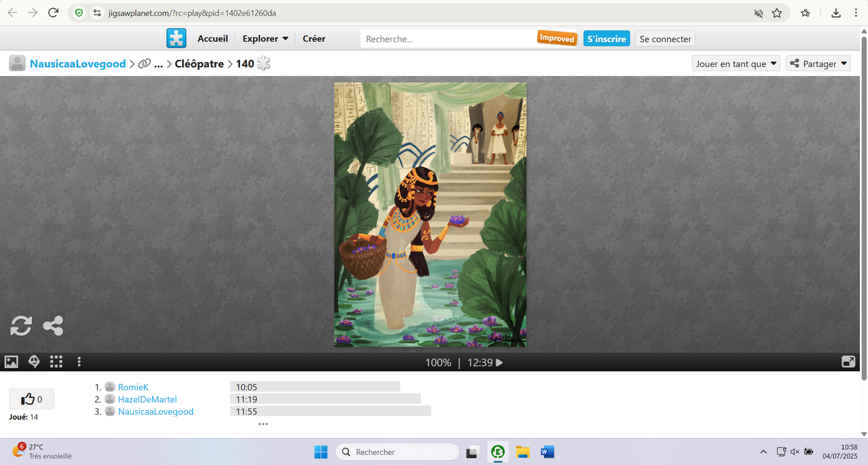868x465 pixels.
Task: Click the completed Cleopatra puzzle image
Action: 430,215
